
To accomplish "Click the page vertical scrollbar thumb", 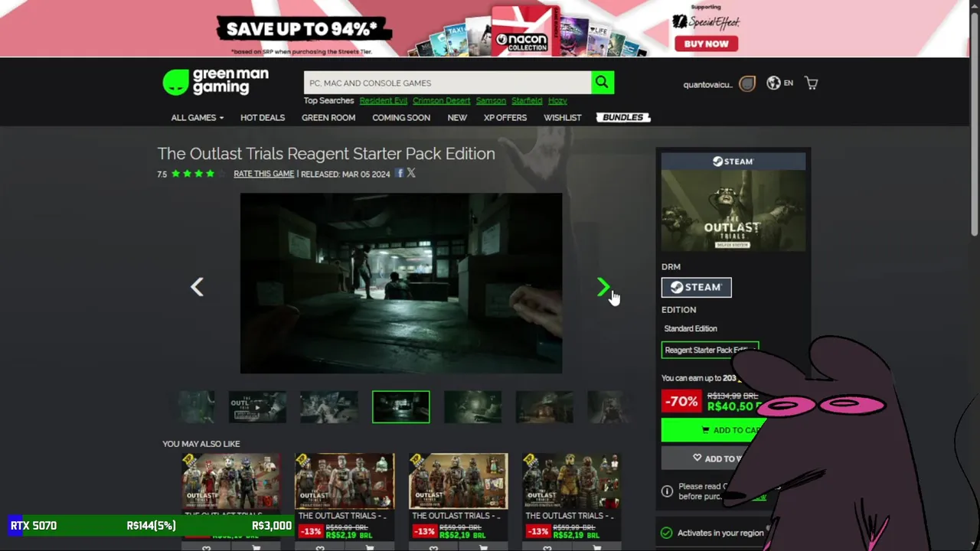I will (974, 122).
